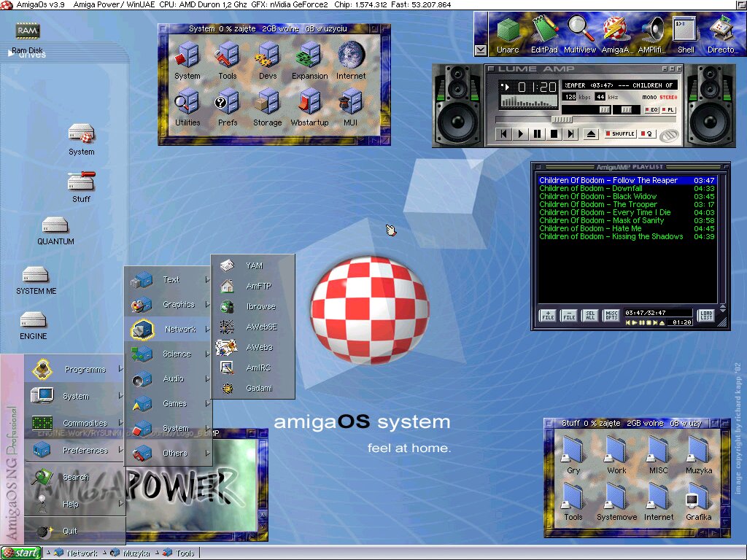The image size is (747, 560).
Task: Click the LOAD LIST button
Action: coord(706,315)
